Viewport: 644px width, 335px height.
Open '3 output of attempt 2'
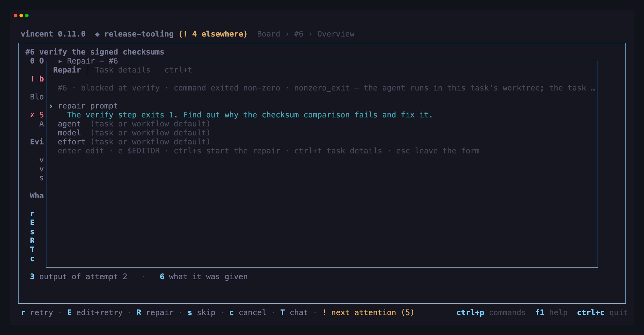tap(78, 277)
